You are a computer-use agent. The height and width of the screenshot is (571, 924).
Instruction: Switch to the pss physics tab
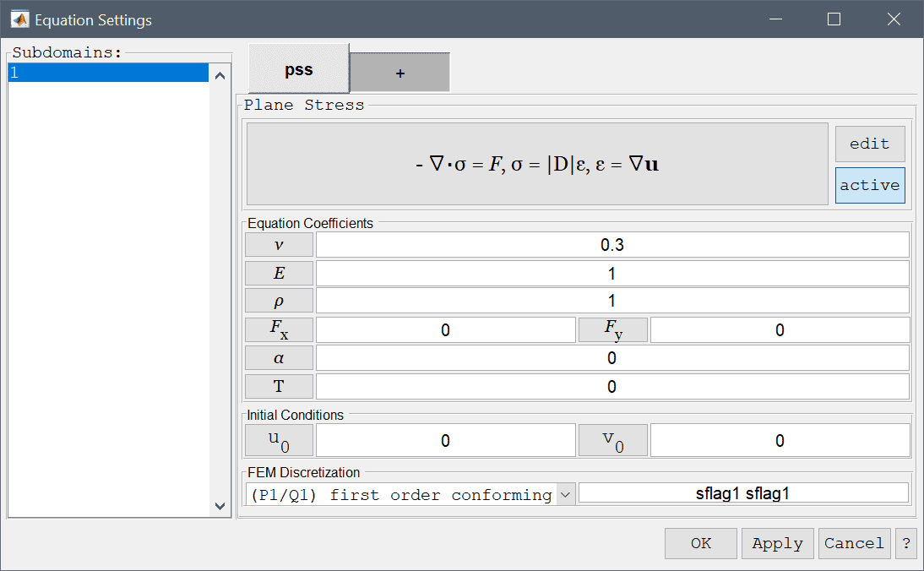(299, 68)
